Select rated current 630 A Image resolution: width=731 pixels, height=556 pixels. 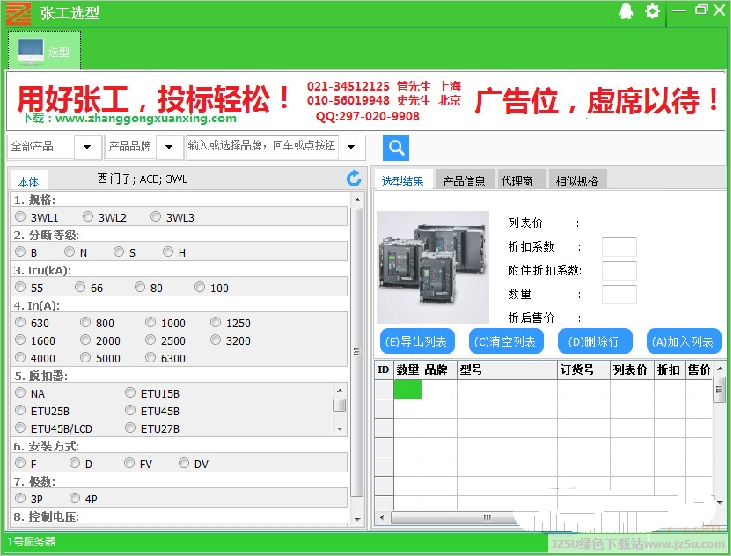pyautogui.click(x=21, y=322)
